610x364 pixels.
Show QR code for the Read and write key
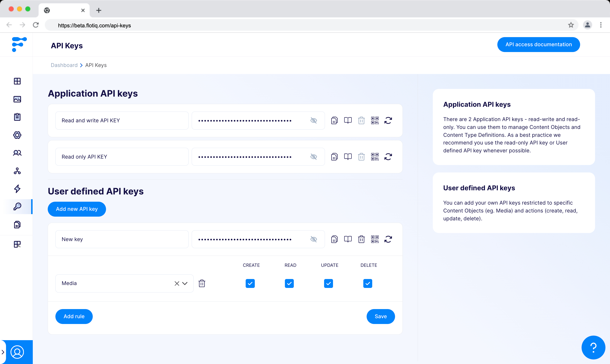[375, 120]
